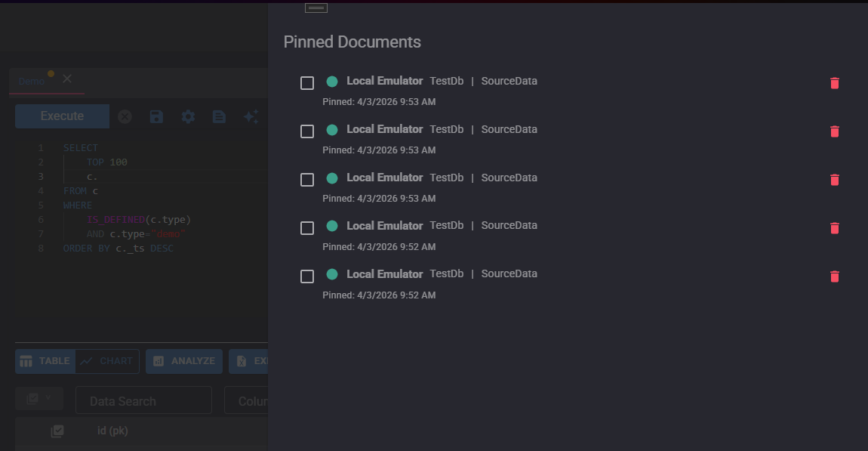Launch the AI sparkle assistant icon
The height and width of the screenshot is (451, 868).
(x=251, y=116)
